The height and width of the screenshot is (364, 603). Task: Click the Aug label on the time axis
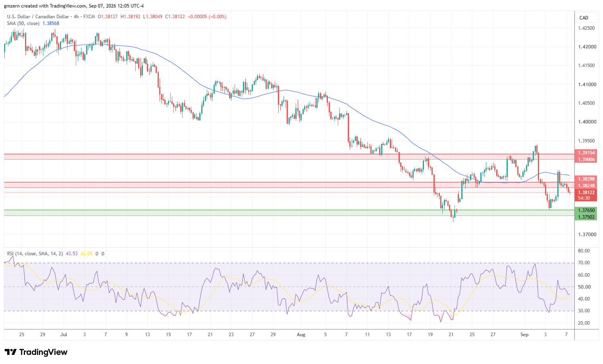[301, 335]
